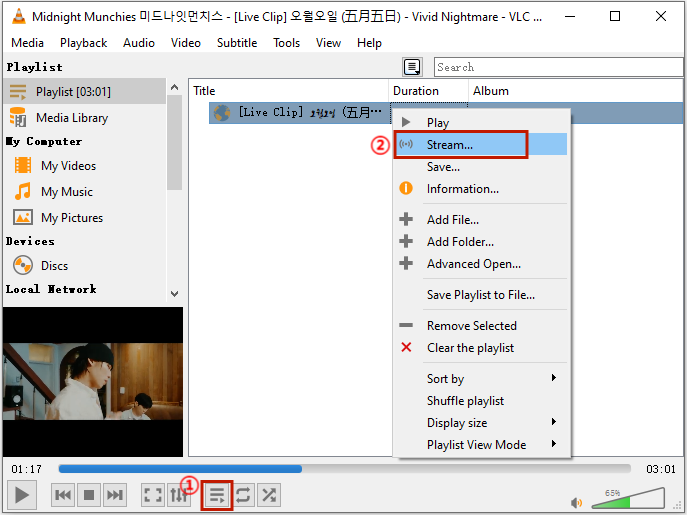
Task: Skip to next track
Action: click(x=115, y=494)
